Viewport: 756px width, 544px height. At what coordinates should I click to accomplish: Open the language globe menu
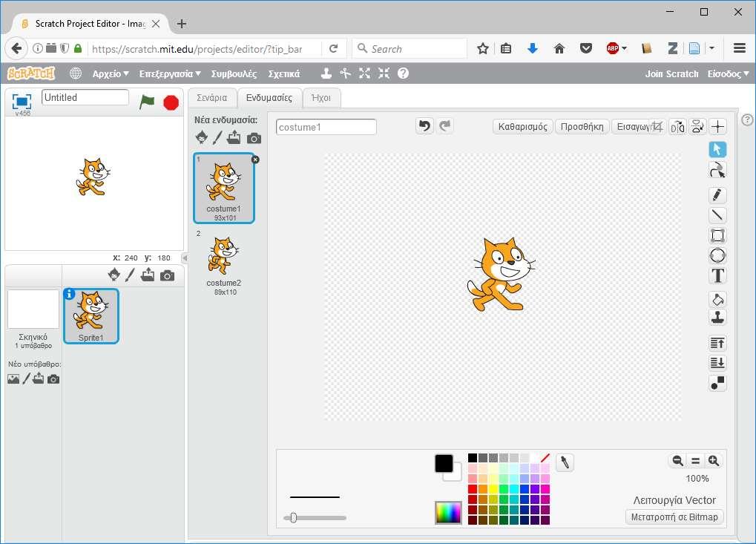click(75, 73)
